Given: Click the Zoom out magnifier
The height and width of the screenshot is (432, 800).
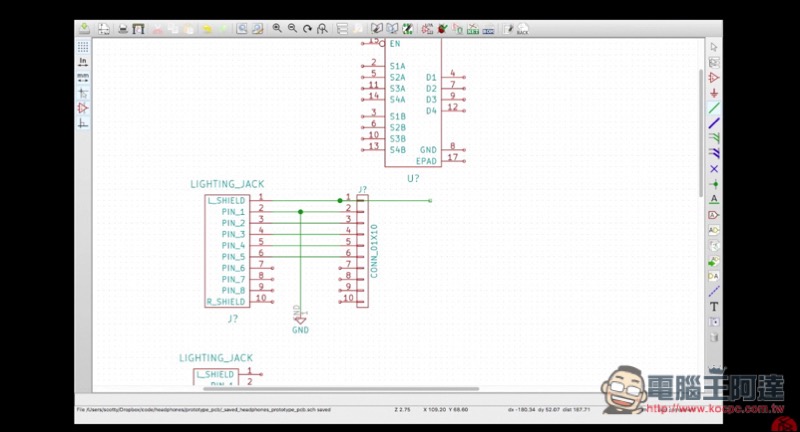Looking at the screenshot, I should click(x=292, y=29).
